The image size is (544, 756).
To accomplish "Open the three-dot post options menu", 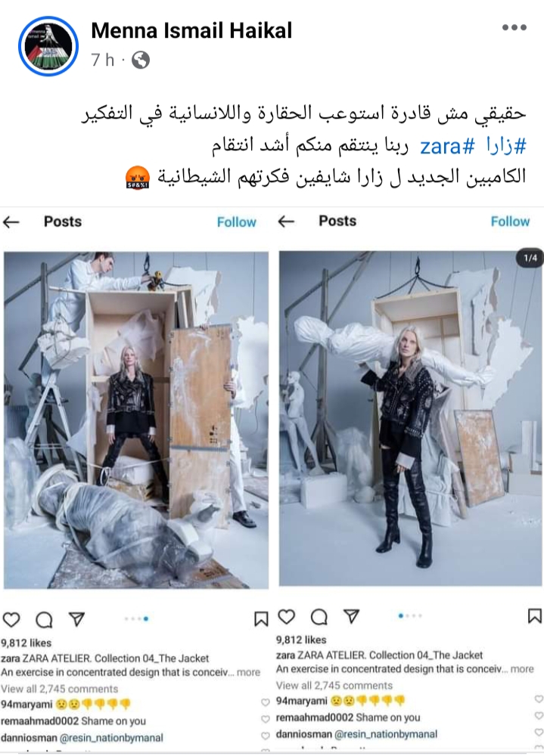I will tap(514, 27).
